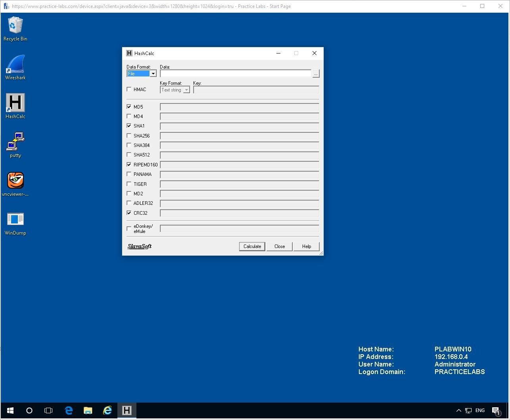Open Microsoft Edge from the taskbar
This screenshot has height=420, width=510.
click(69, 410)
